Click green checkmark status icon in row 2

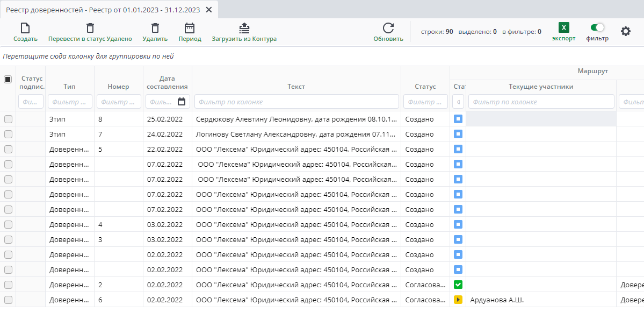pos(458,285)
